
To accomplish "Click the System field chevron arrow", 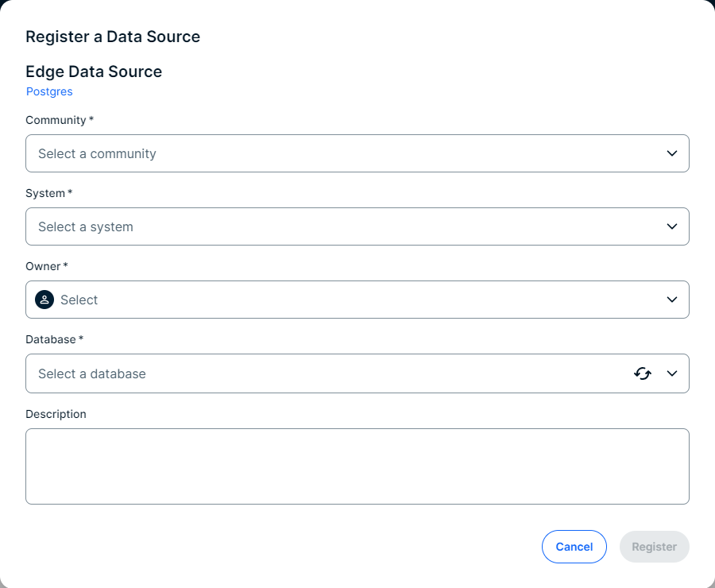I will (672, 226).
